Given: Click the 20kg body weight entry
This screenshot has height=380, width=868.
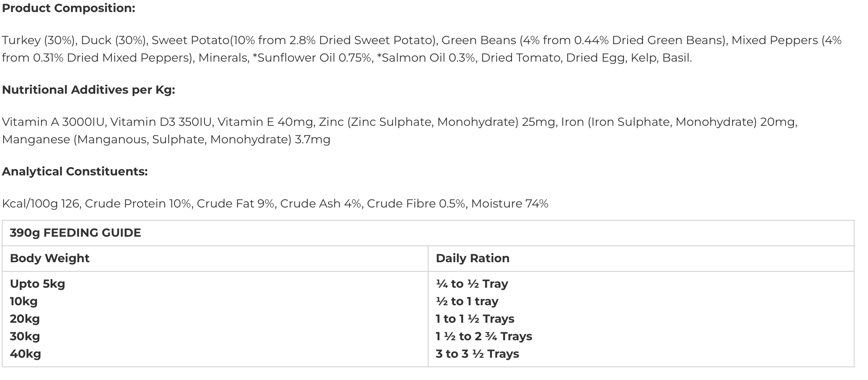Looking at the screenshot, I should tap(25, 319).
